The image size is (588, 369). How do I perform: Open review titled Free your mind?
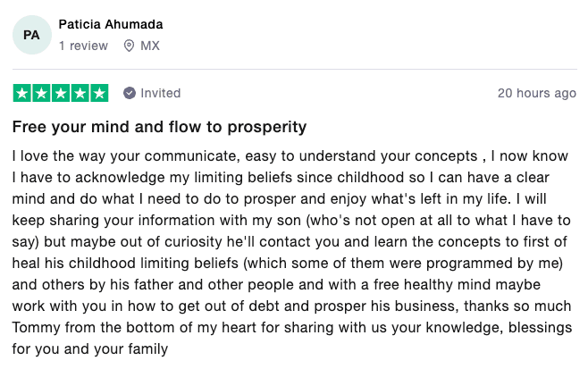pyautogui.click(x=159, y=127)
